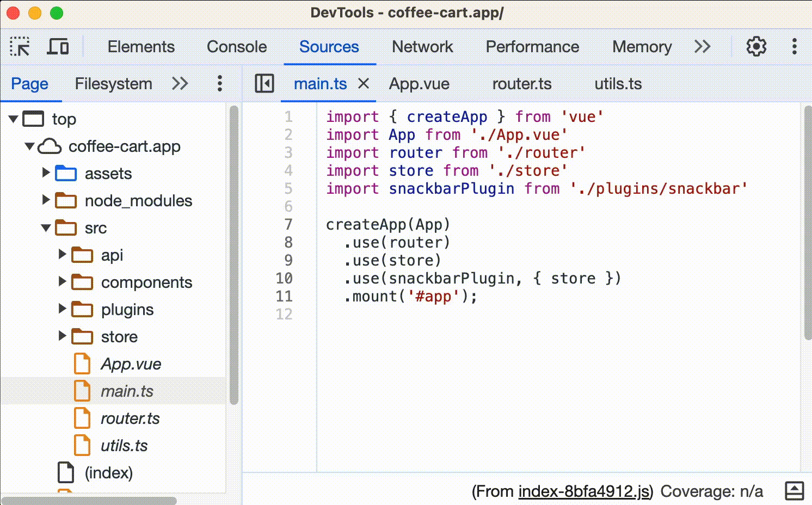
Task: Switch to the router.ts editor tab
Action: (x=522, y=84)
